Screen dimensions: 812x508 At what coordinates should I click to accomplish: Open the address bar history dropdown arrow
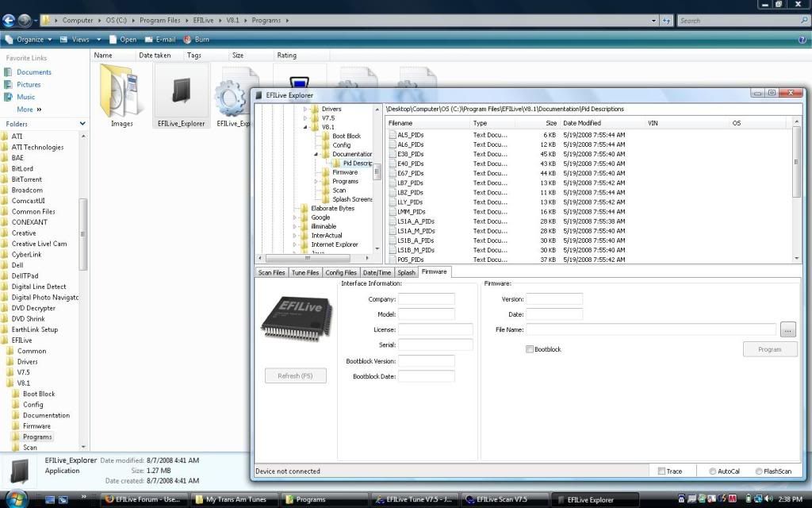click(x=653, y=21)
